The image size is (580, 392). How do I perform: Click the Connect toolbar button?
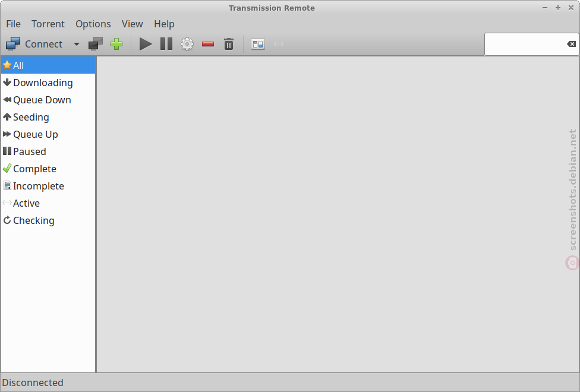[34, 44]
